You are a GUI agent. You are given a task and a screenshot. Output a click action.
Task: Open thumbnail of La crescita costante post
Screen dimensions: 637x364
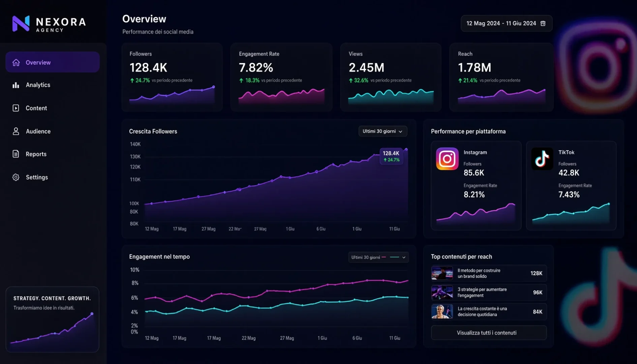coord(442,312)
